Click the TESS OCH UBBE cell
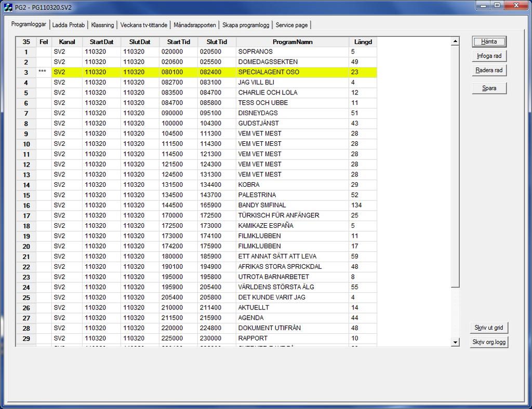 point(292,103)
